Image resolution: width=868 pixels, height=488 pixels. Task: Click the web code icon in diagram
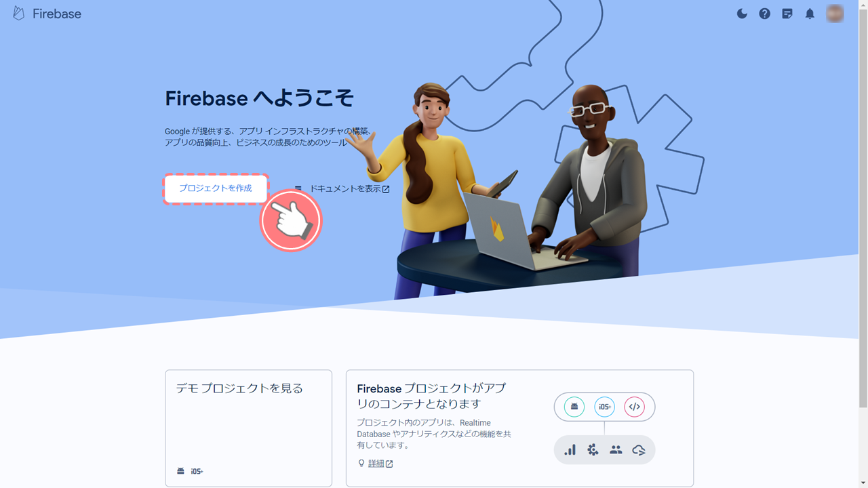click(x=635, y=407)
